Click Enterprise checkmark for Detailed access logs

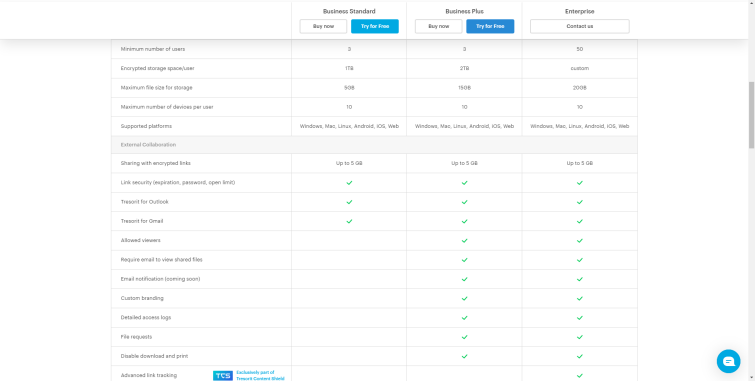580,317
